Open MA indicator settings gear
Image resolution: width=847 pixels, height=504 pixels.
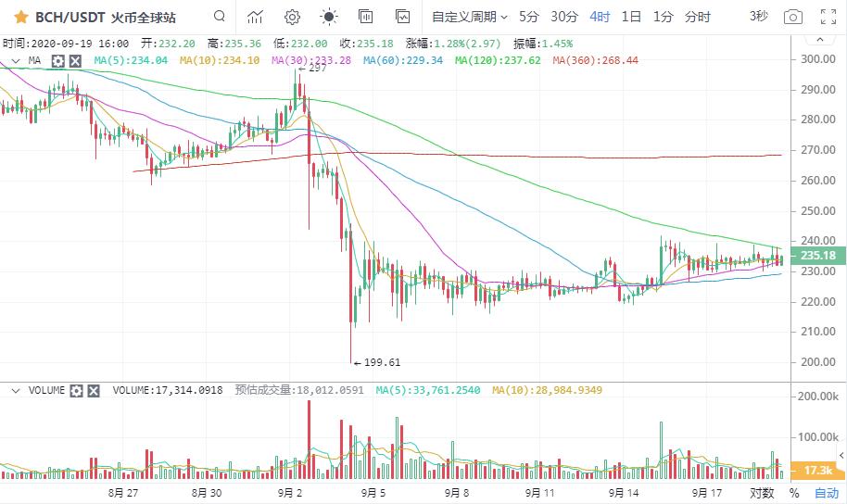[57, 60]
